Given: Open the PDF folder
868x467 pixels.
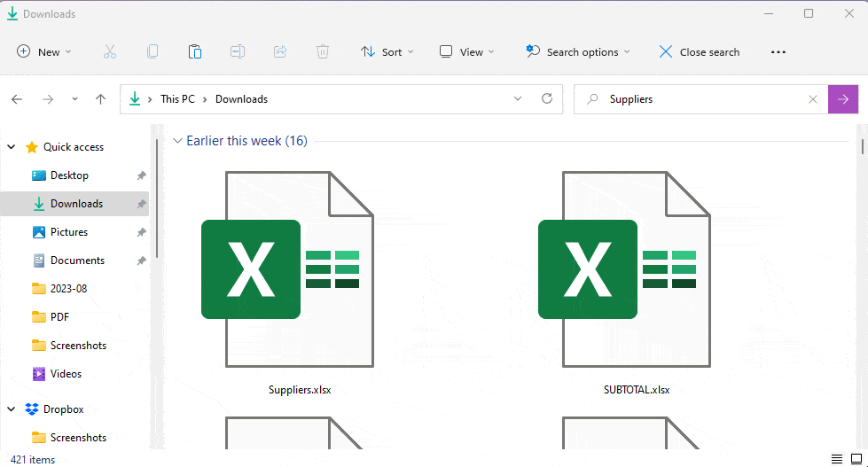Looking at the screenshot, I should click(x=59, y=317).
